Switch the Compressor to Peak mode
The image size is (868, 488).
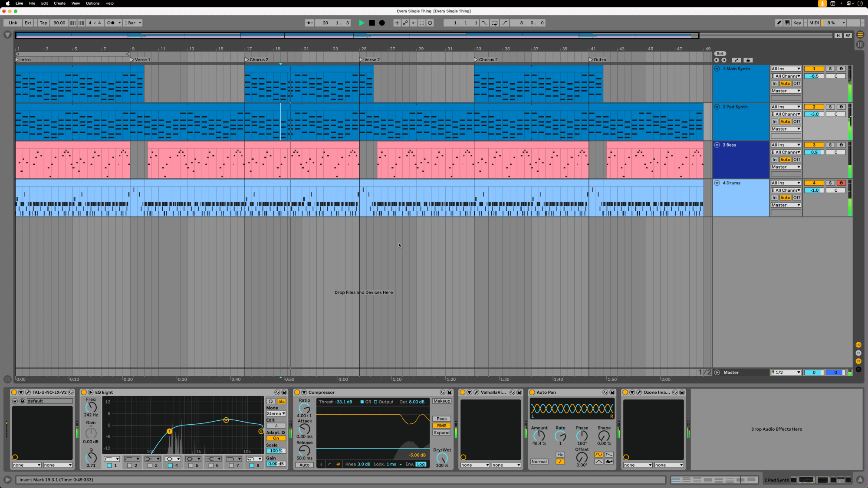442,419
